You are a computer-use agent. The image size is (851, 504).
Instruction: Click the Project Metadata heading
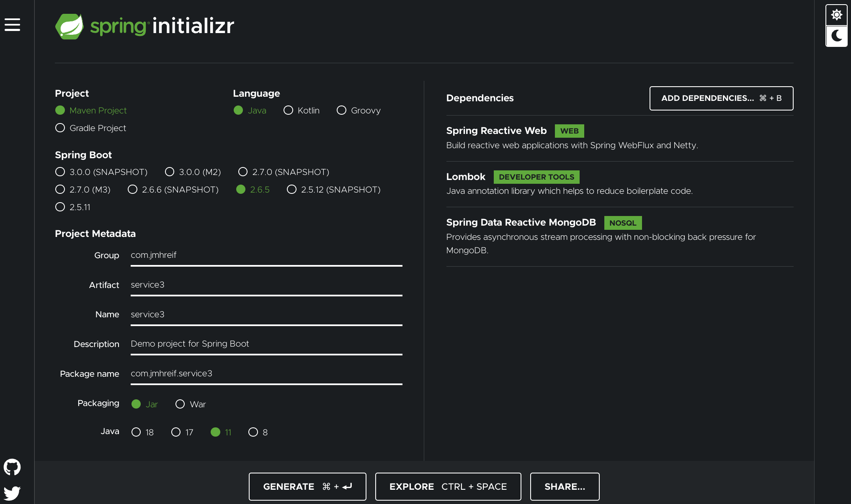point(95,234)
